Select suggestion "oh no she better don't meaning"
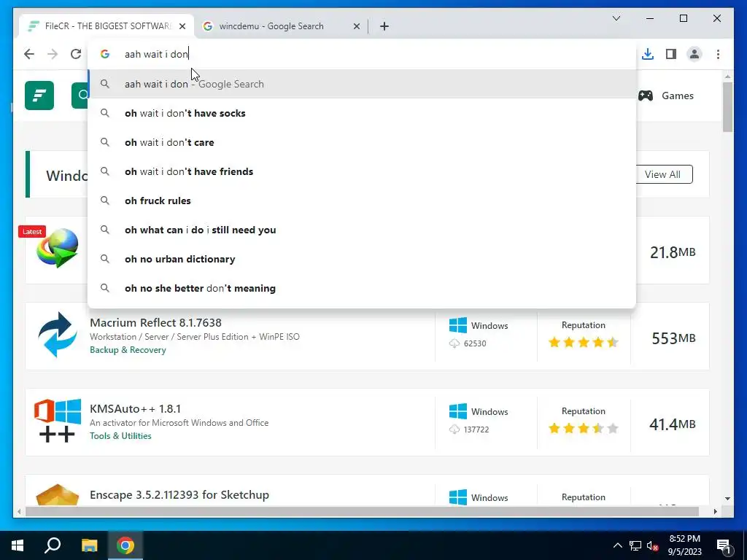This screenshot has height=560, width=747. (362, 288)
